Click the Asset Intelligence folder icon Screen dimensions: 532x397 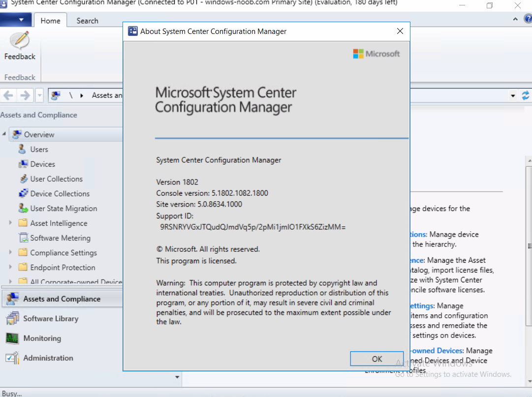click(23, 223)
